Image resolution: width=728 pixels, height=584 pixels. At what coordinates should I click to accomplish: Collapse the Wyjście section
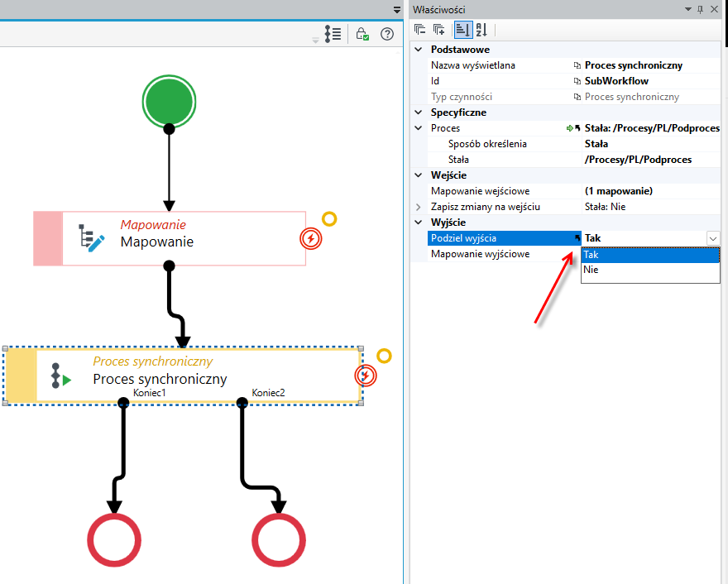tap(419, 223)
